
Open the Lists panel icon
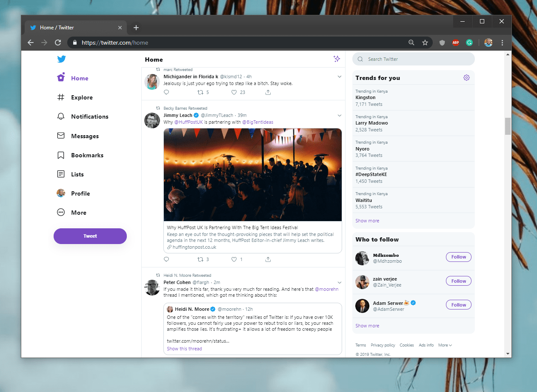click(61, 174)
